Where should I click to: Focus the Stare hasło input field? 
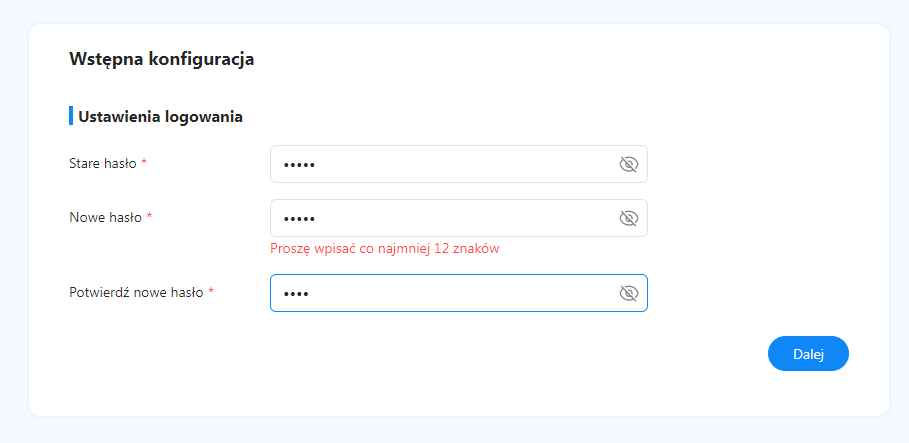459,164
